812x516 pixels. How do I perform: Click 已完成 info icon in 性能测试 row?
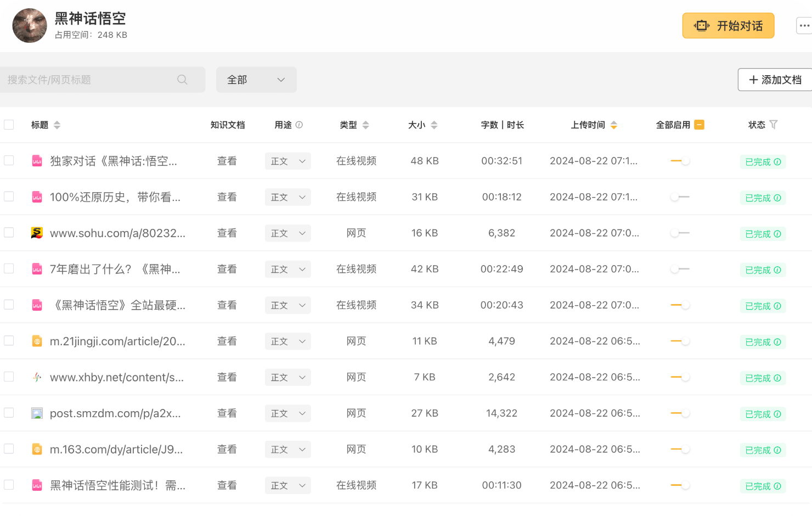pos(777,486)
